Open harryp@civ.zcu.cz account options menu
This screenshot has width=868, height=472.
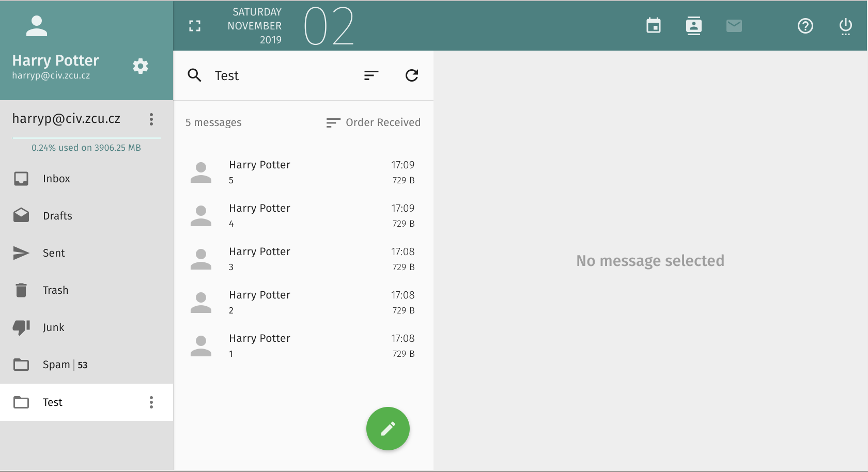pos(151,119)
